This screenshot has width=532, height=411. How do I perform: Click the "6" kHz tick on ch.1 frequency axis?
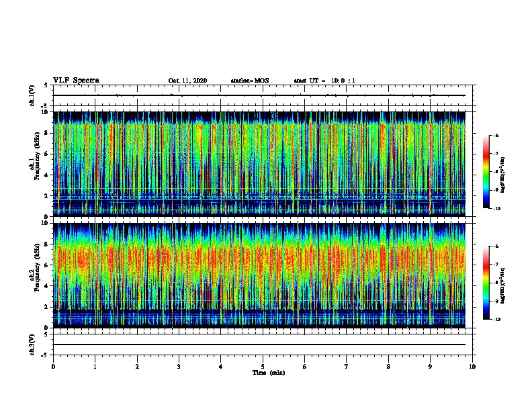[47, 154]
